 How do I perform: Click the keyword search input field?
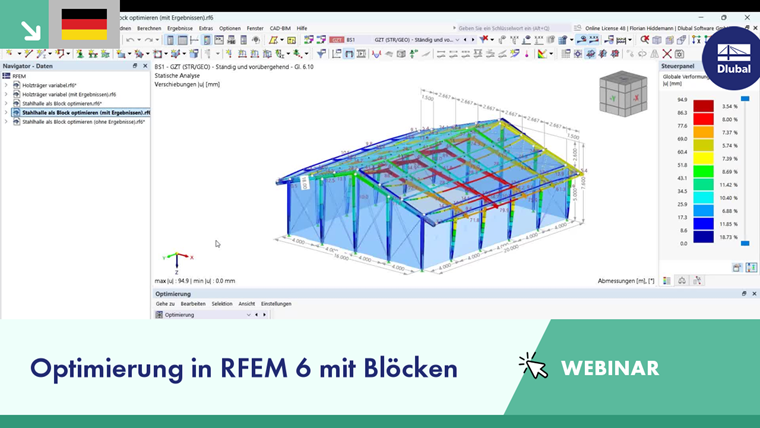pyautogui.click(x=514, y=29)
